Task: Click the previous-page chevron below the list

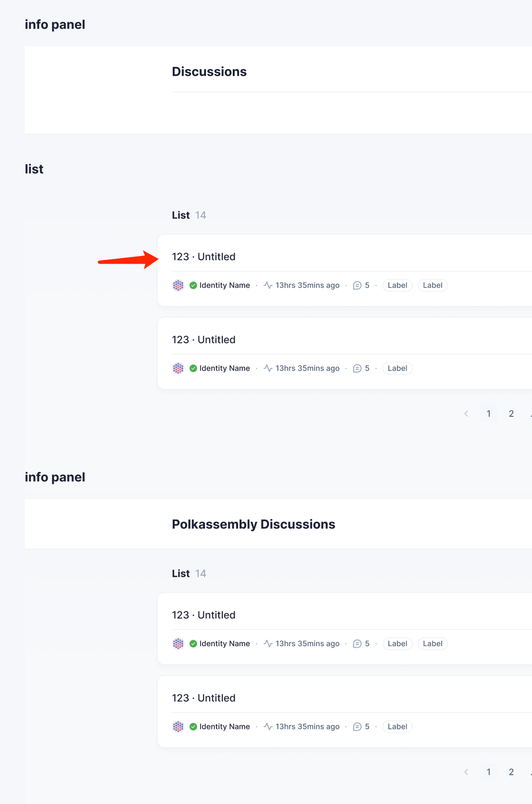Action: (x=466, y=413)
